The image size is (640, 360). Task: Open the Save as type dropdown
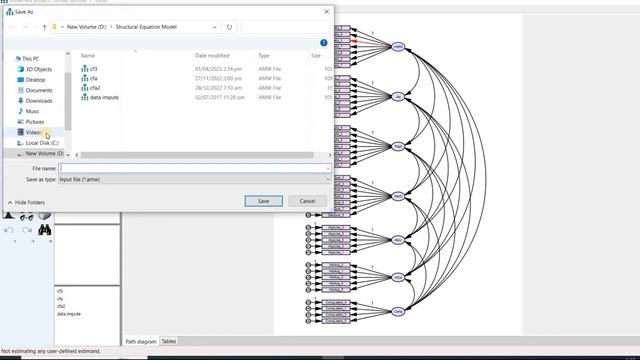click(x=328, y=179)
